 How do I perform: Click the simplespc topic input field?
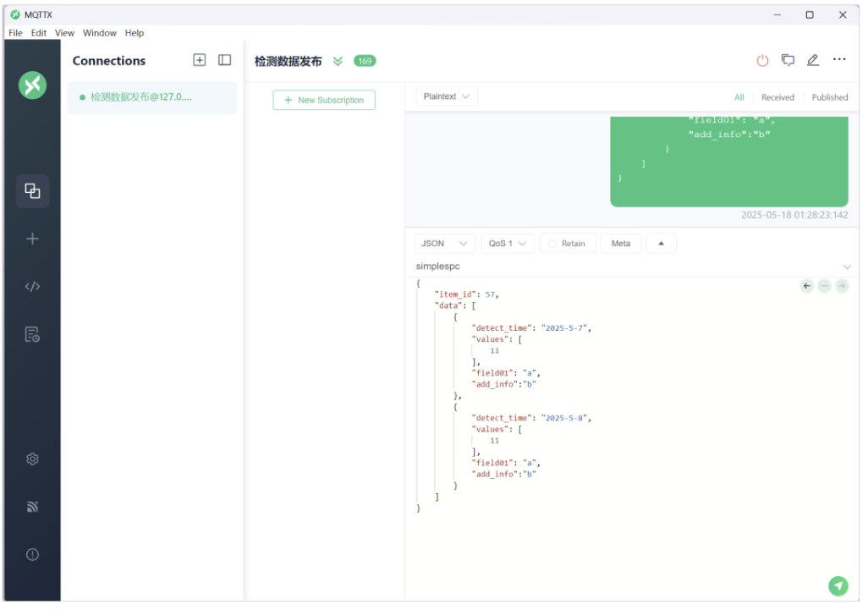pyautogui.click(x=626, y=267)
